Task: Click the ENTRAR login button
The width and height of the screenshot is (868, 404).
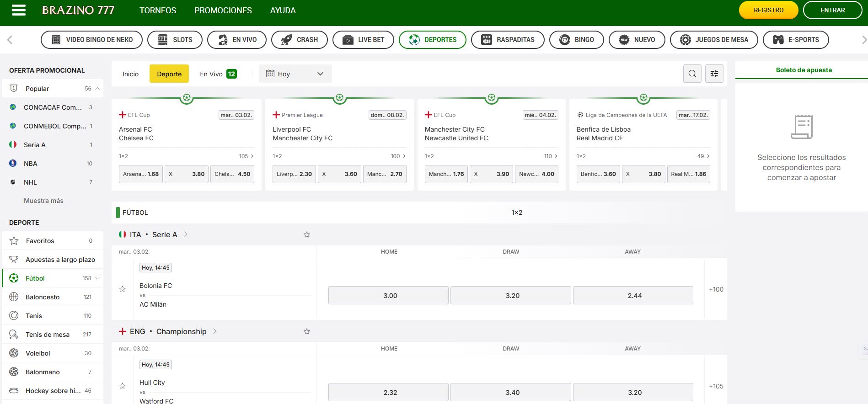Action: pos(833,10)
